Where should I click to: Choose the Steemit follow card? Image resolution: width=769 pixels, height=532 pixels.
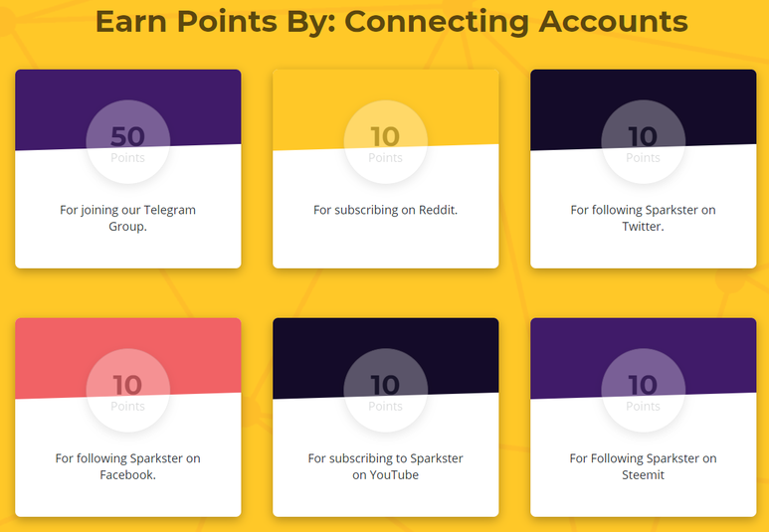(x=643, y=418)
